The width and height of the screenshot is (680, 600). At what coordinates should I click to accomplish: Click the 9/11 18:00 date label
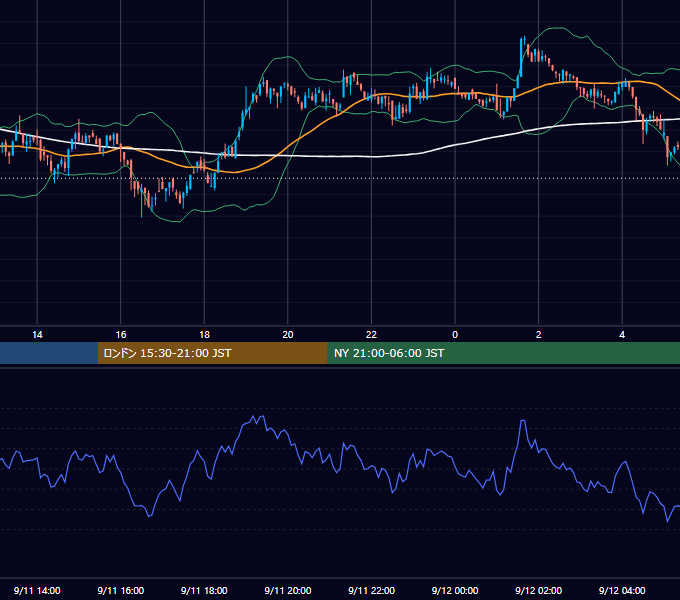tap(204, 590)
